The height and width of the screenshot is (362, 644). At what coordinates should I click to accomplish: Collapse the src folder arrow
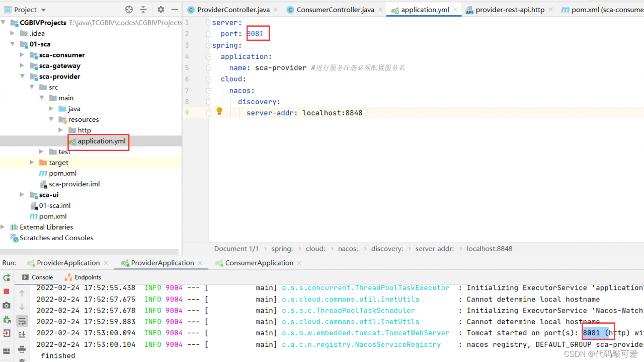32,87
